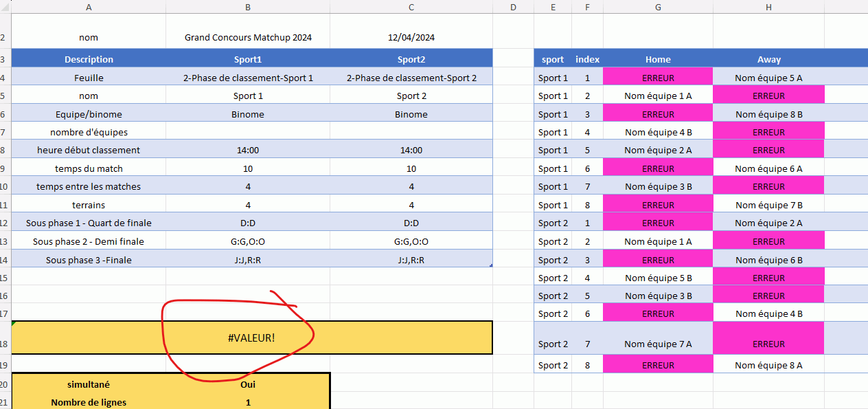The height and width of the screenshot is (409, 868).
Task: Click the 2-Phase de classement-Sport 2 cell
Action: pos(411,78)
